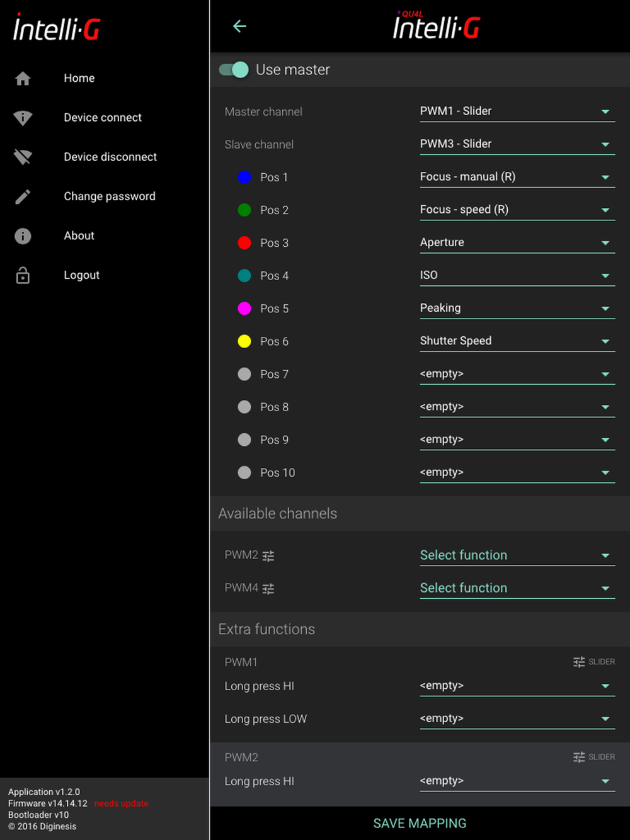Click the slider icon beside PWM2 channel
This screenshot has height=840, width=630.
268,556
